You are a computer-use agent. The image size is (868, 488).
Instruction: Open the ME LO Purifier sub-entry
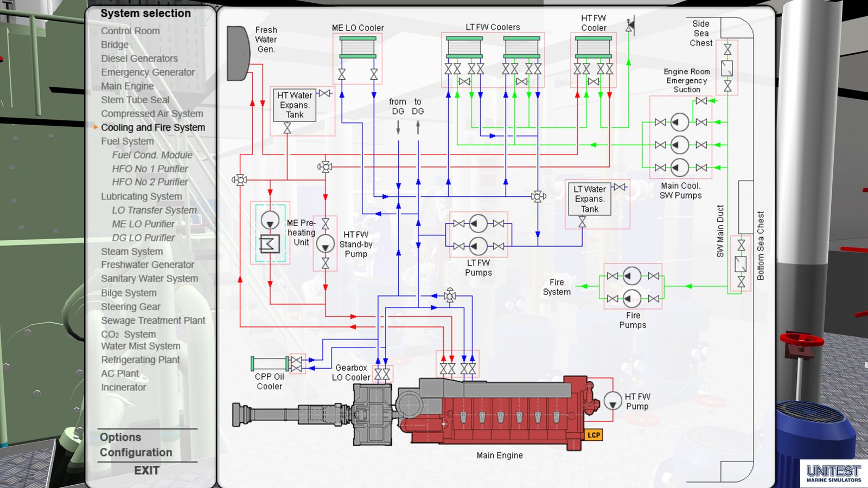click(143, 223)
